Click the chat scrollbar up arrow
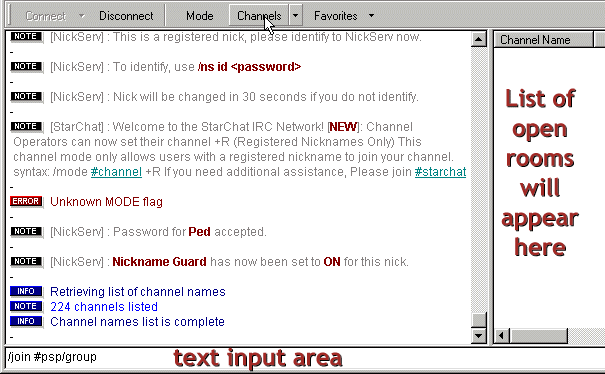Image resolution: width=605 pixels, height=374 pixels. pyautogui.click(x=478, y=39)
